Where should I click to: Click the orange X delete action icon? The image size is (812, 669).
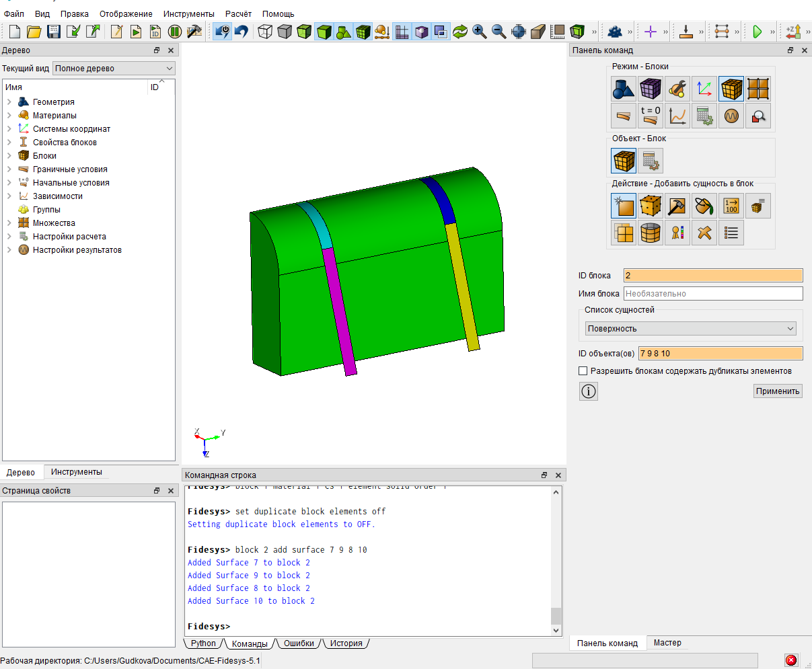704,233
